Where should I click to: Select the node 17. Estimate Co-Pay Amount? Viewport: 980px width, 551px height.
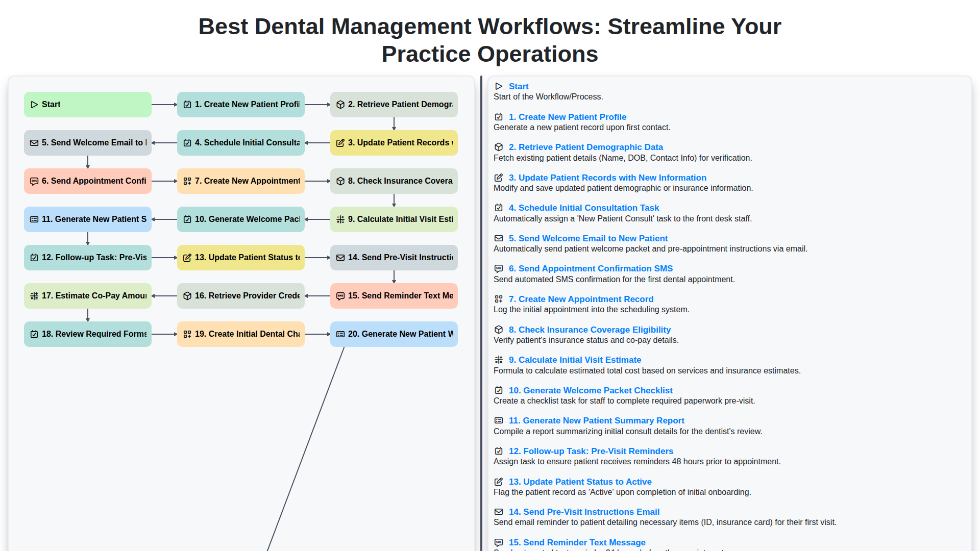(x=87, y=296)
